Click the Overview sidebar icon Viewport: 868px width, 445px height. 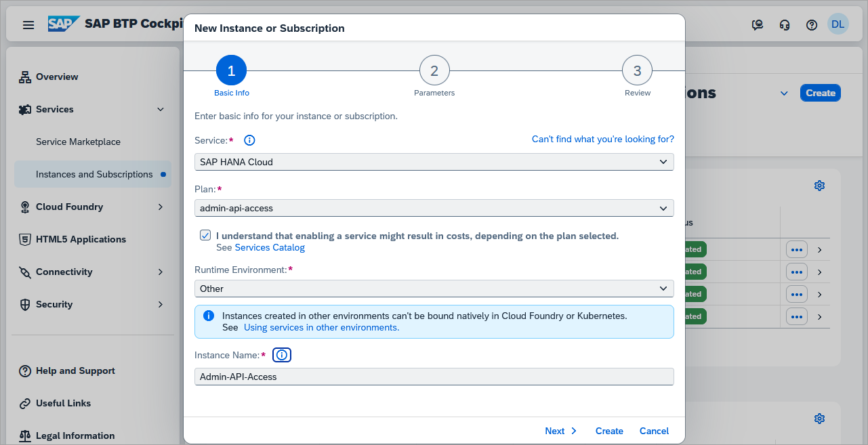click(x=25, y=77)
